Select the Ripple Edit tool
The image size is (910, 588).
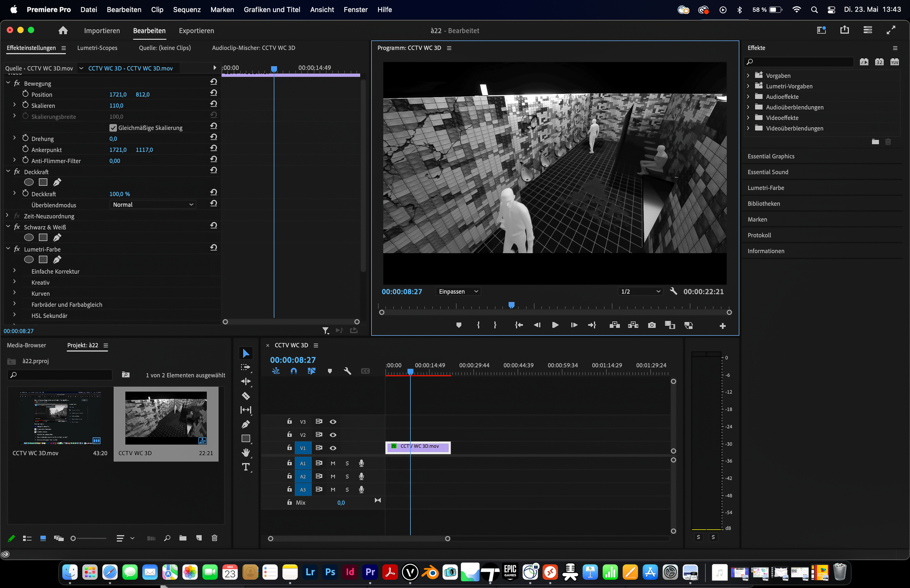(x=246, y=381)
